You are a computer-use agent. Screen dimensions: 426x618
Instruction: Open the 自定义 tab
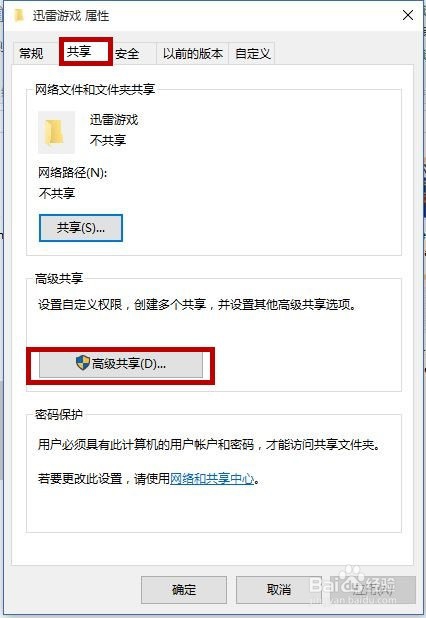252,53
